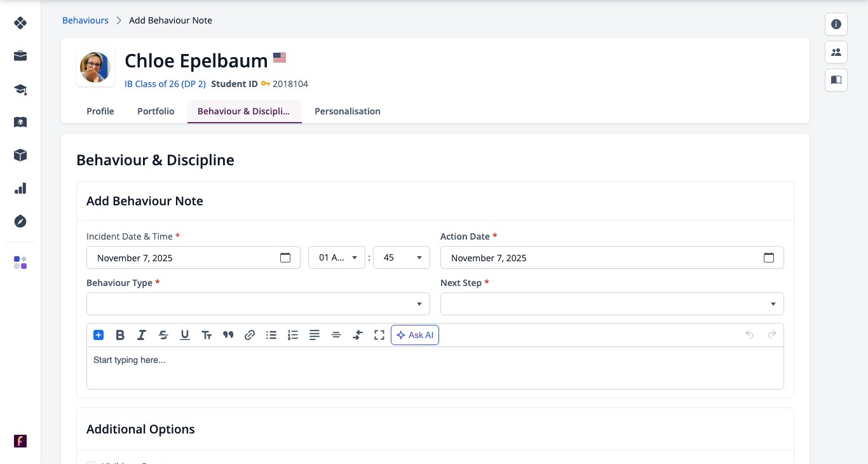Screen dimensions: 868x464
Task: Open the minutes dropdown showing 45
Action: [x=402, y=257]
